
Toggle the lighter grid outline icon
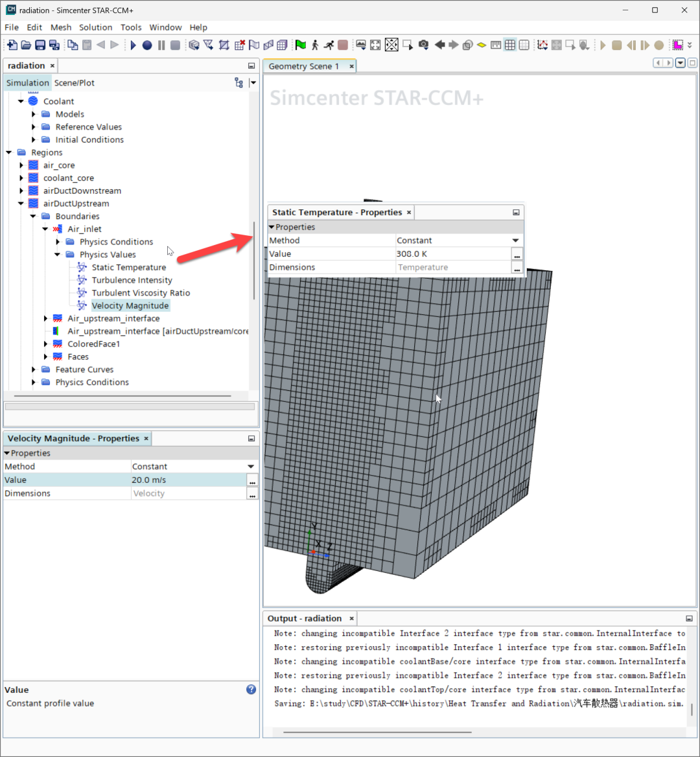pyautogui.click(x=524, y=45)
